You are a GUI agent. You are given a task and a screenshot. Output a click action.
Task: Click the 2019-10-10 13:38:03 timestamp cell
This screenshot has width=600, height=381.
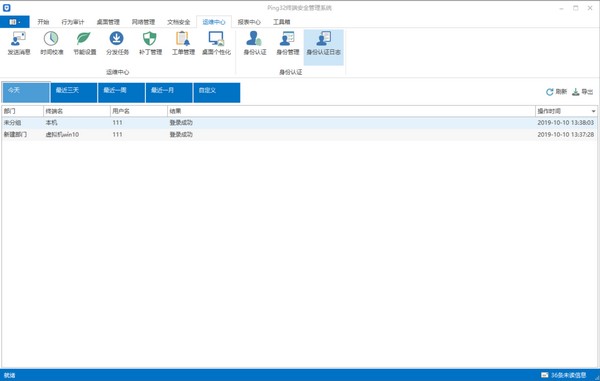(566, 123)
